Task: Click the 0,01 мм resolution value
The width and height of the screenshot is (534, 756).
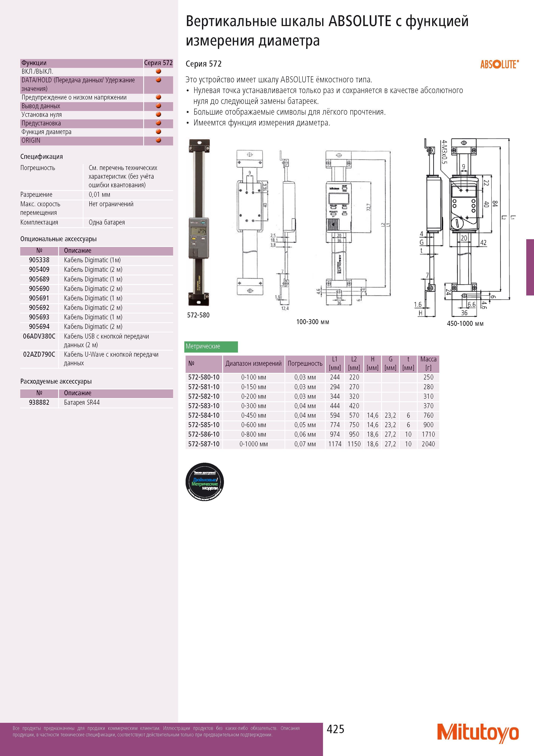Action: (99, 195)
